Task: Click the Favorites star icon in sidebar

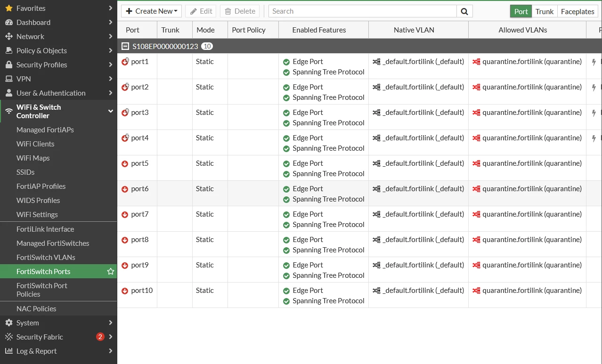Action: click(x=9, y=8)
